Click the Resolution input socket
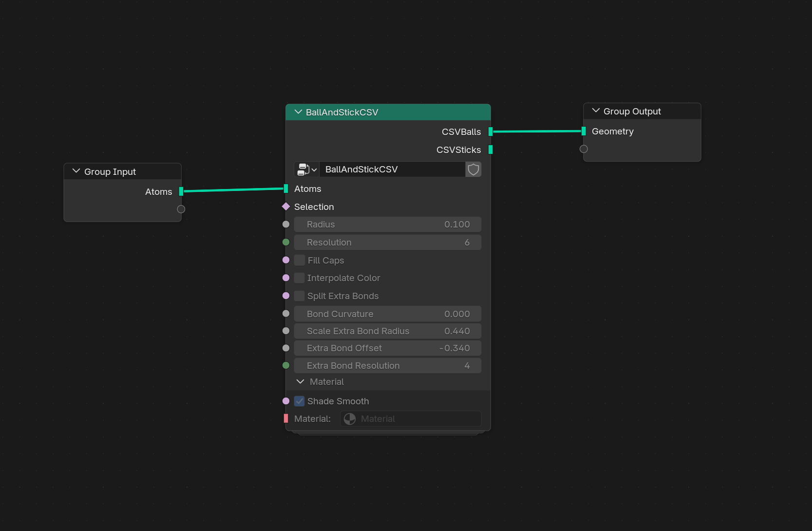The image size is (812, 531). point(286,242)
